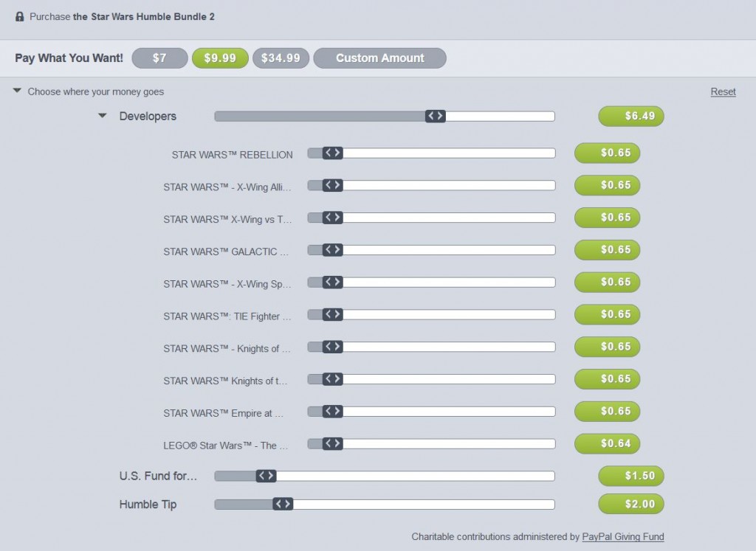Pick the $34.99 payment tier
Viewport: 756px width, 551px height.
281,58
